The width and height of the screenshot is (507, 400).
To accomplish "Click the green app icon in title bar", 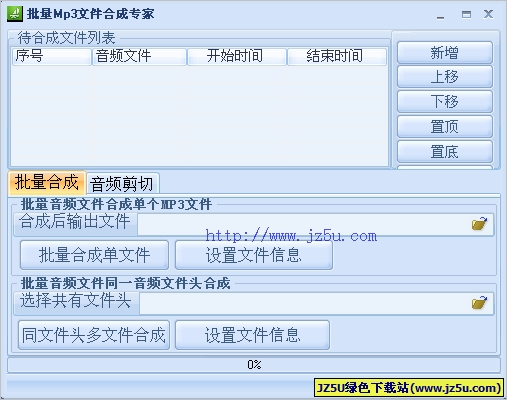I will pos(15,14).
